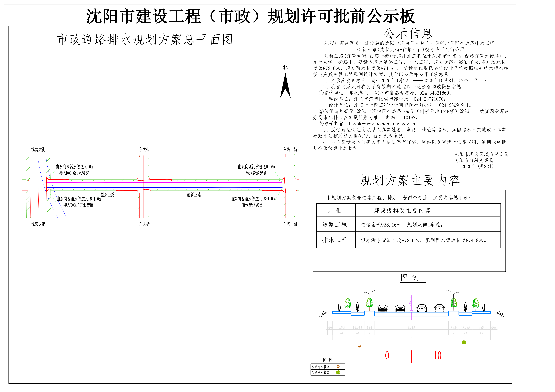Click the orange sewage symbol in the legend table
This screenshot has width=555, height=392.
click(338, 367)
